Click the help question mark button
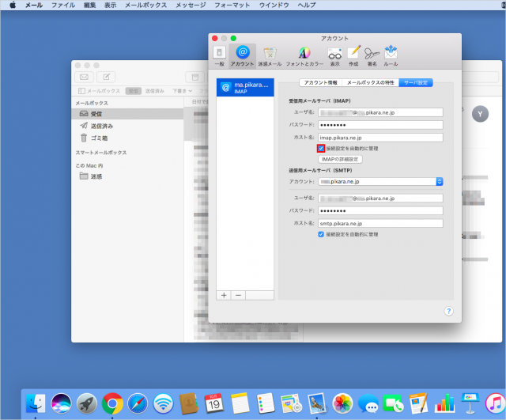The width and height of the screenshot is (506, 420). pos(448,312)
